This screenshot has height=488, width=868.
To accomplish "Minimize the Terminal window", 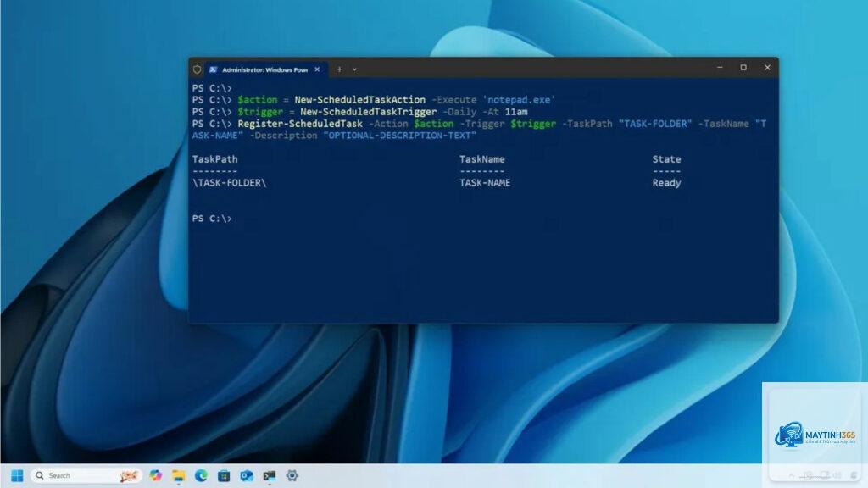I will tap(720, 68).
